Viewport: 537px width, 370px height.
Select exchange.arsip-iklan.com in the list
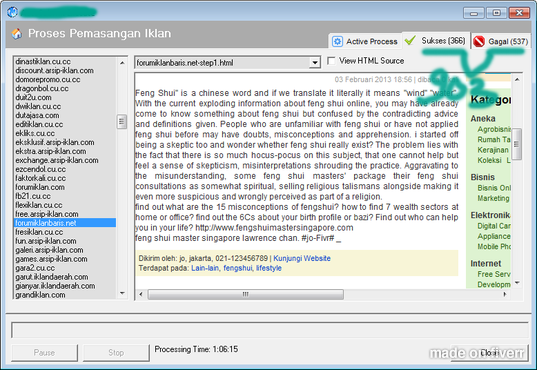pos(65,160)
